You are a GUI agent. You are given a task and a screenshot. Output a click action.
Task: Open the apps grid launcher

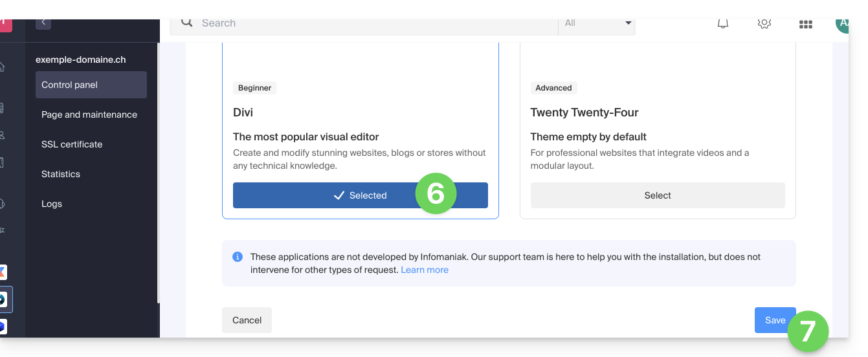[805, 24]
